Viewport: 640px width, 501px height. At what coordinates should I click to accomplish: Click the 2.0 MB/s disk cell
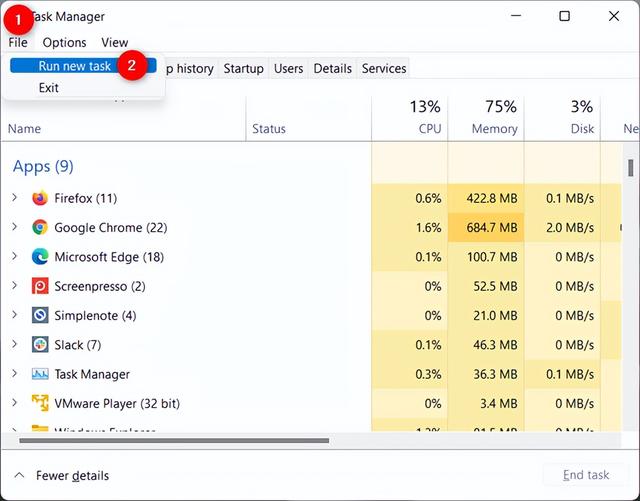[562, 227]
